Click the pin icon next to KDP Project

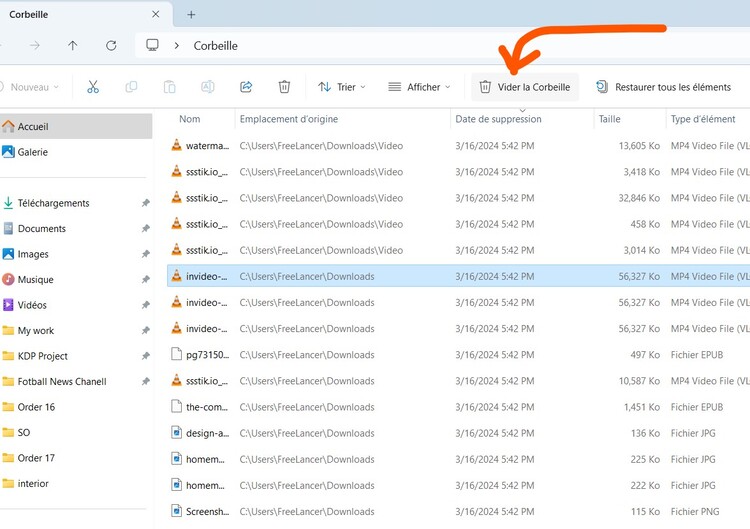pos(145,356)
